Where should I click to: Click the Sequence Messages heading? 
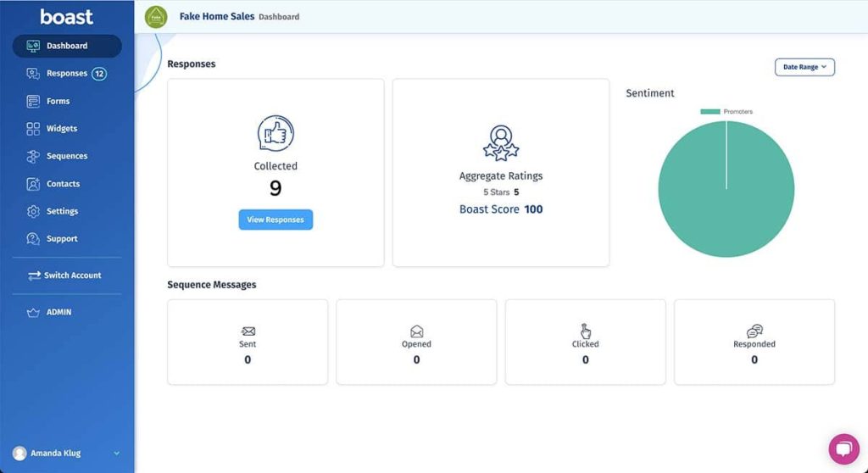(211, 285)
